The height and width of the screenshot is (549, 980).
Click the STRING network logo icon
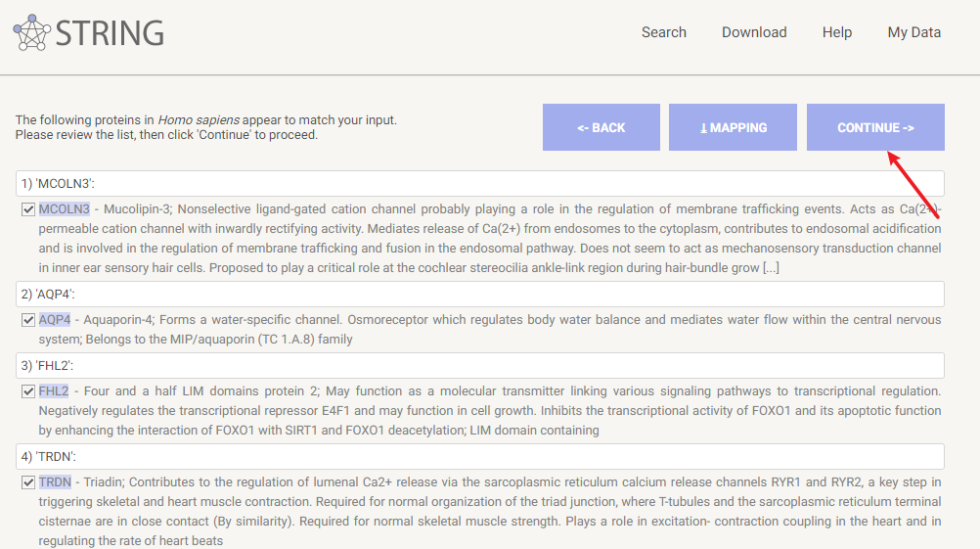click(x=30, y=33)
